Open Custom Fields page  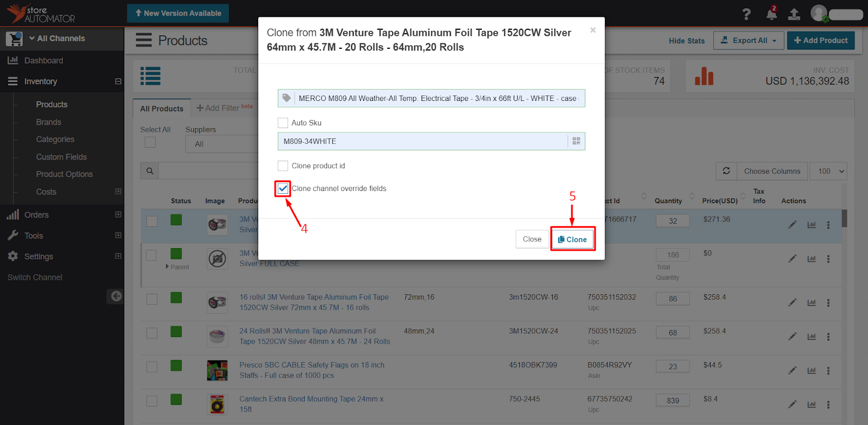pos(61,157)
